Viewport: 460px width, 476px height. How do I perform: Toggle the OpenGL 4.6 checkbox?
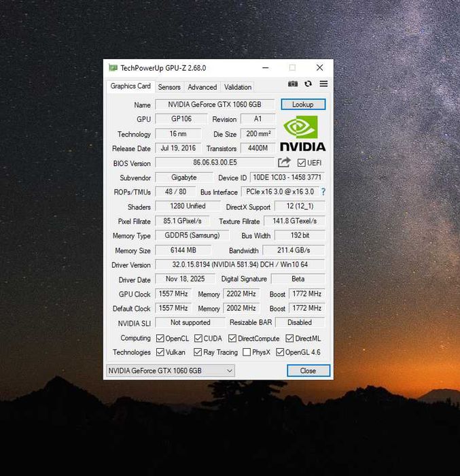point(280,352)
